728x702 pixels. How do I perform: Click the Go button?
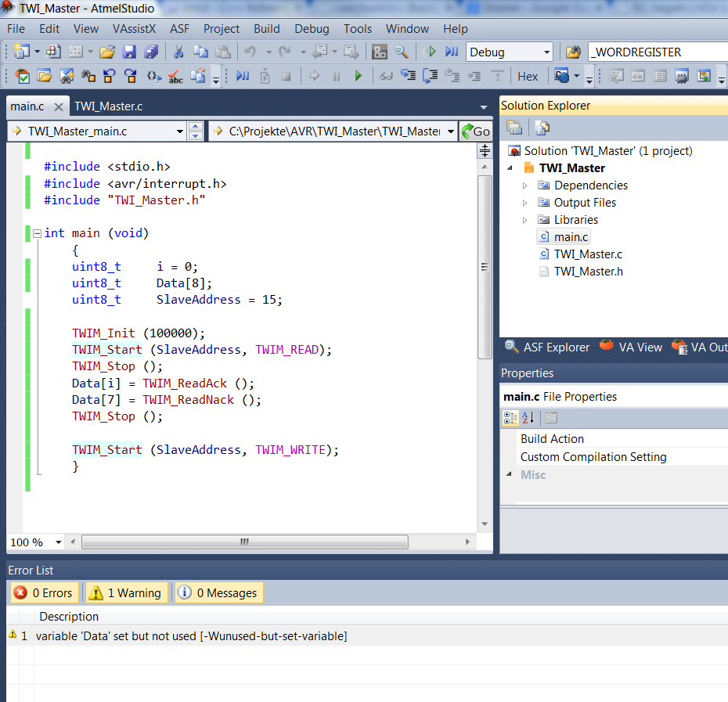tap(476, 131)
